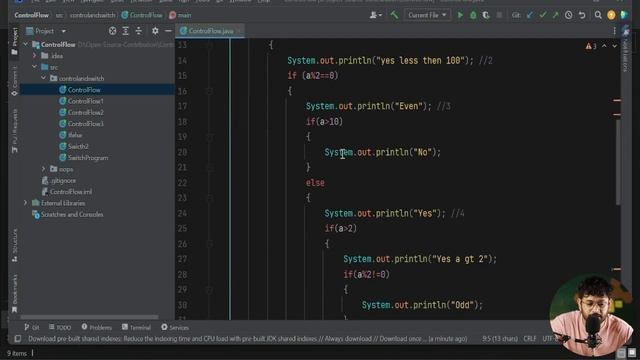The image size is (640, 360).
Task: Toggle fold marker at line 16 gutter
Action: pos(209,91)
